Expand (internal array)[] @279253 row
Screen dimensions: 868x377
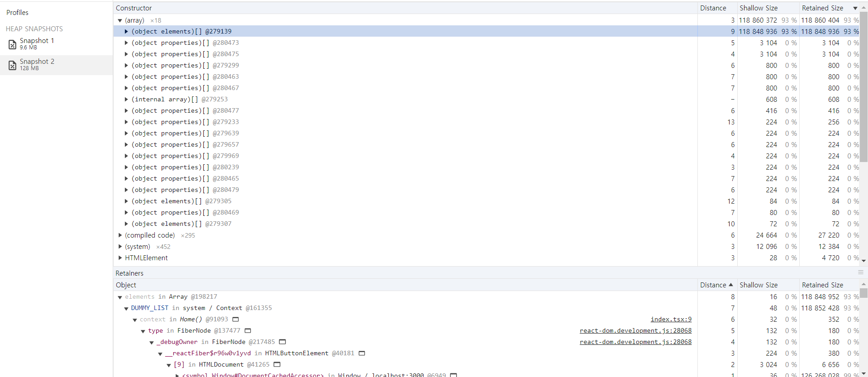click(x=126, y=100)
